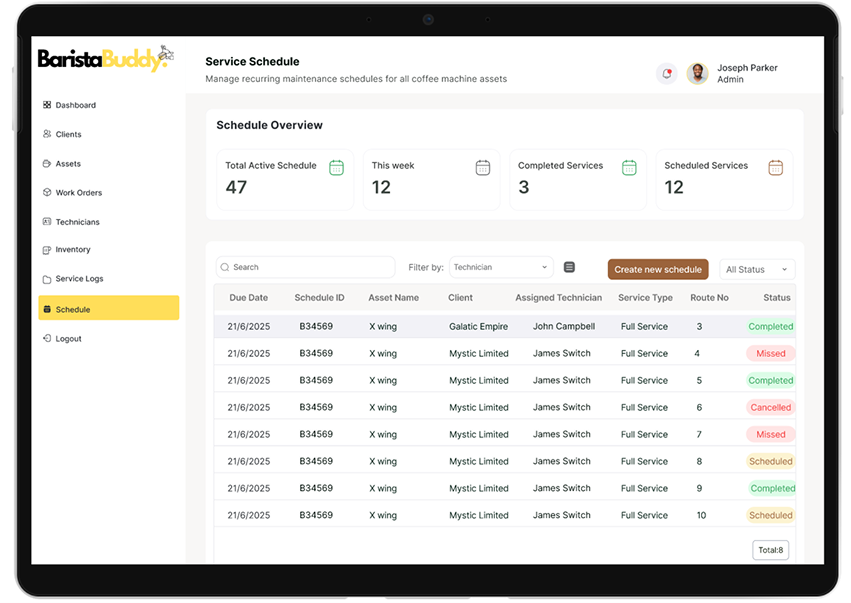851x603 pixels.
Task: Click the This week calendar icon
Action: [x=483, y=167]
